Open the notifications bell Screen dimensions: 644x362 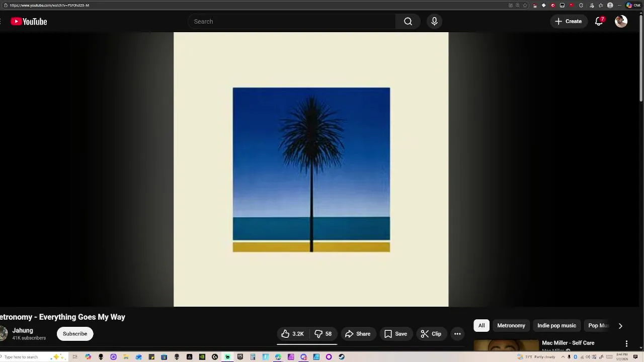599,22
